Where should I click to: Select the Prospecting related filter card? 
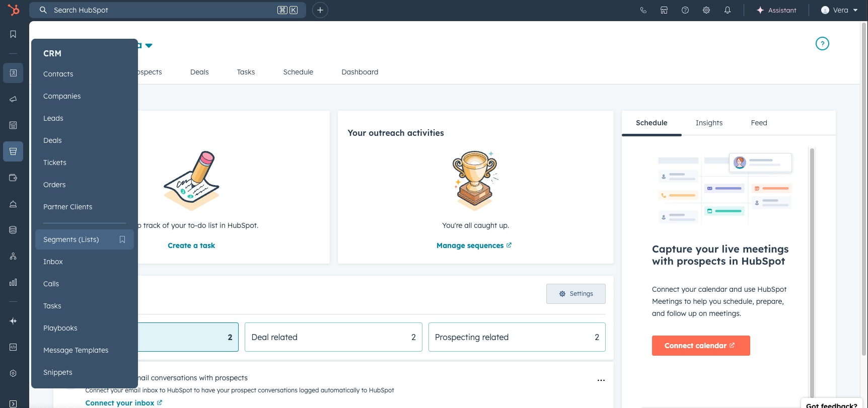point(517,337)
